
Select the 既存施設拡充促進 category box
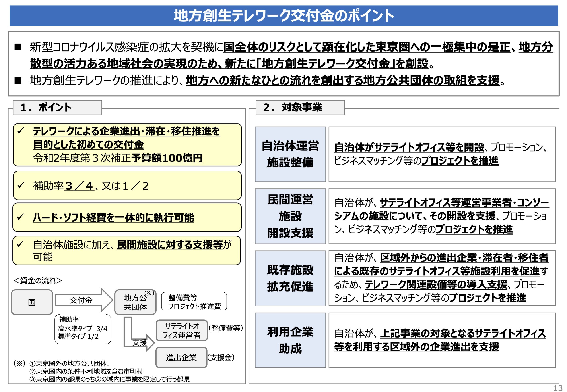coord(290,278)
